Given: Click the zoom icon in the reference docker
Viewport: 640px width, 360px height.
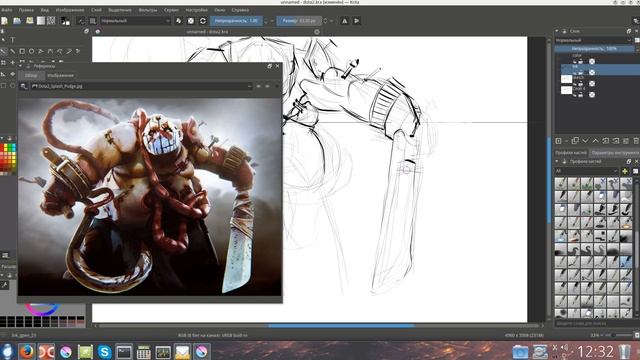Looking at the screenshot, I should (x=24, y=86).
